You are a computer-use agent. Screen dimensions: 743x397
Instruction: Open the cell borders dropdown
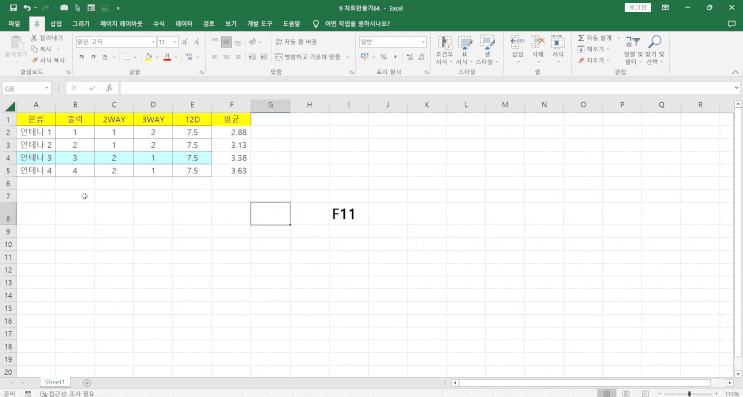pos(136,57)
